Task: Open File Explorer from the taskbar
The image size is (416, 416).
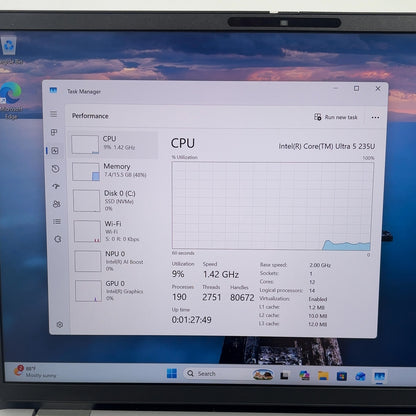Action: click(x=323, y=376)
